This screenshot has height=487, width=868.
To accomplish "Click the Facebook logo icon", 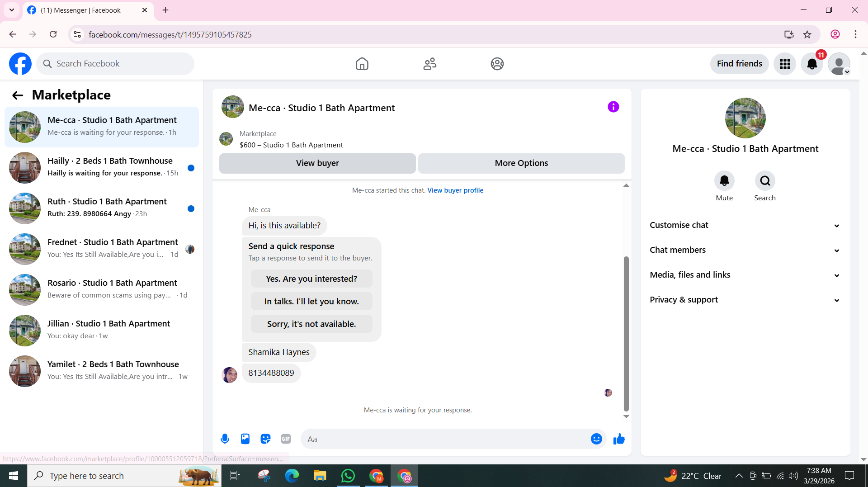I will (20, 64).
